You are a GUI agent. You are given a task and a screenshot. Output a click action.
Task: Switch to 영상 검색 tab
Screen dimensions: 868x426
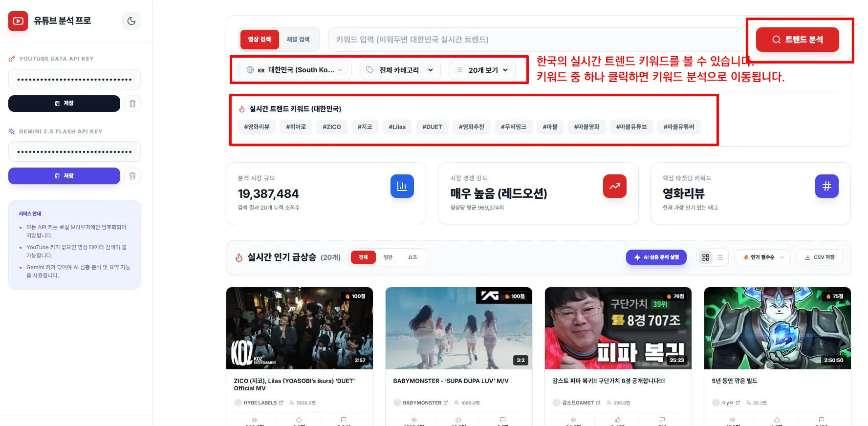259,40
